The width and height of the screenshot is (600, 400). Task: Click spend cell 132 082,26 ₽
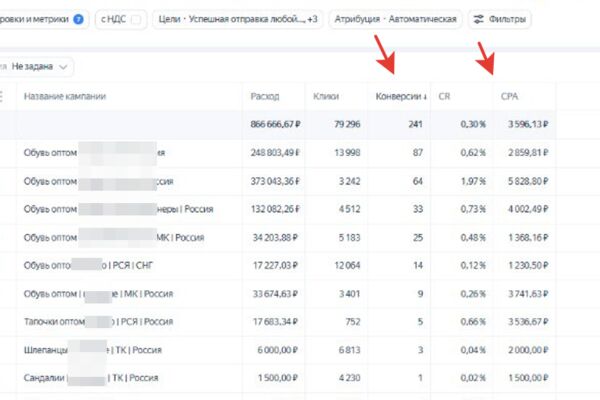(x=275, y=209)
